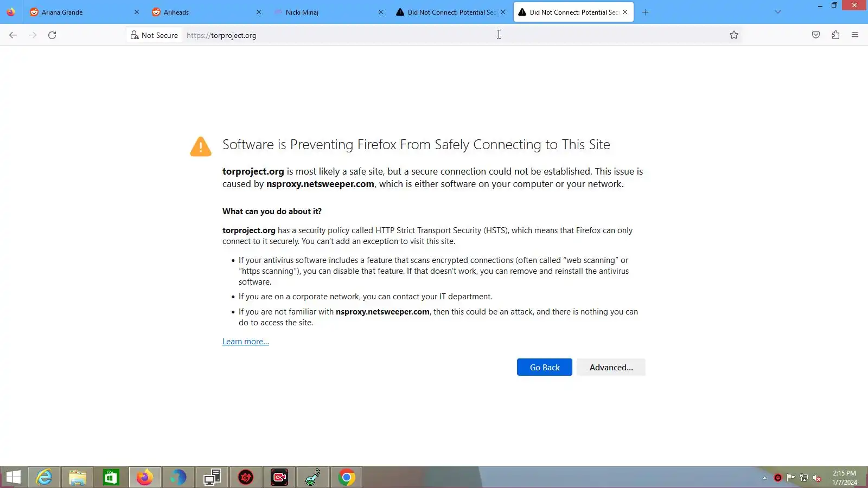Save to Pocket icon in toolbar
The width and height of the screenshot is (868, 488).
click(816, 35)
